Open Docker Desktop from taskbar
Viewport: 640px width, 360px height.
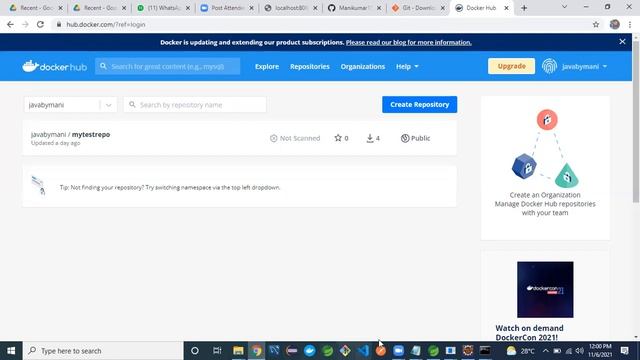310,351
